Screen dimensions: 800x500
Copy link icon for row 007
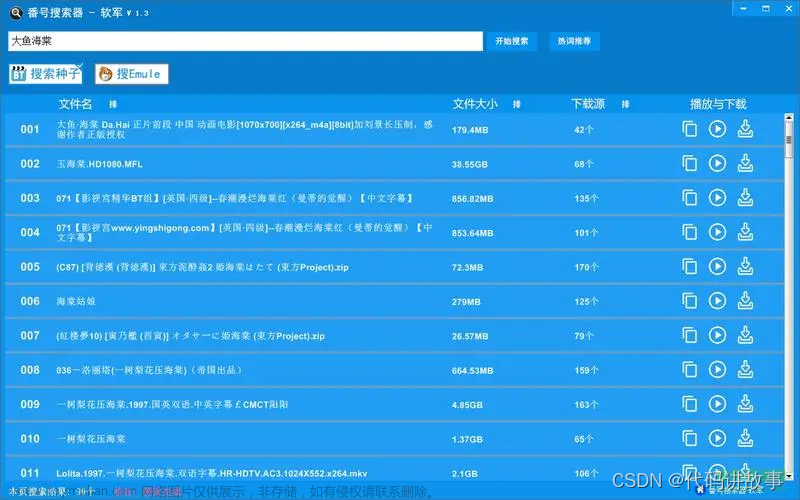[x=689, y=335]
